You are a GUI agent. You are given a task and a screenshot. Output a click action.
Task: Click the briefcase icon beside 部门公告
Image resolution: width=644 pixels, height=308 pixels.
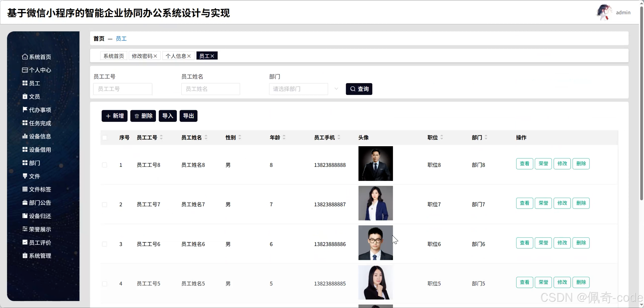click(25, 202)
